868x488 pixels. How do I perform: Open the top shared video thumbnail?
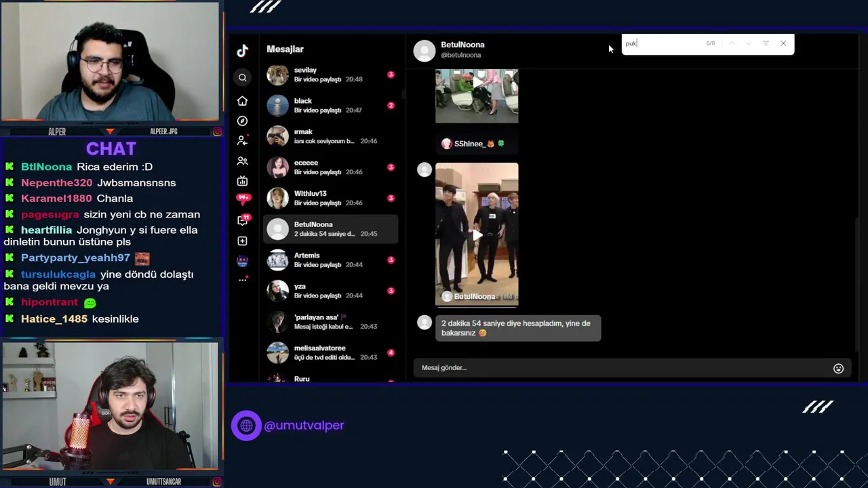[477, 95]
